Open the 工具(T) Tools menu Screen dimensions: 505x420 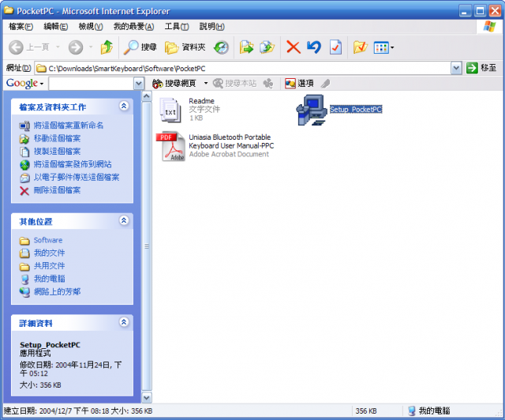(177, 26)
